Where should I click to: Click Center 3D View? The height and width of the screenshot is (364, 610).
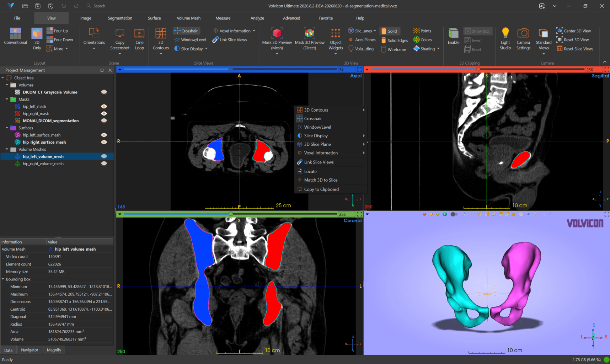(574, 31)
